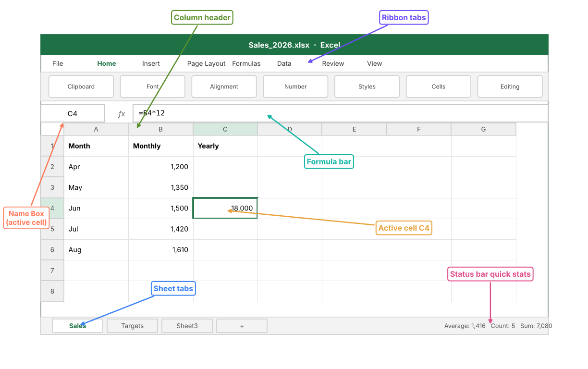The height and width of the screenshot is (369, 588).
Task: Select the cell containing 'Jun'
Action: 96,208
